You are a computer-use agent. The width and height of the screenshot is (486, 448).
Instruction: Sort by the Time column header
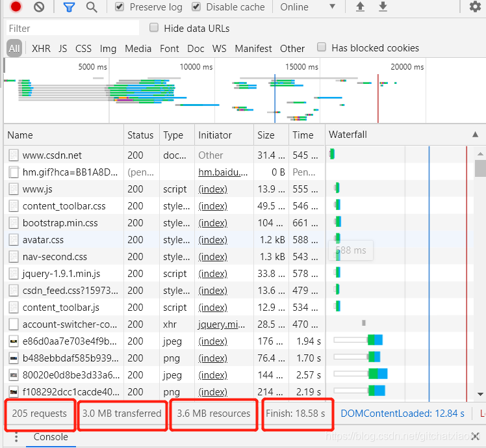[307, 135]
